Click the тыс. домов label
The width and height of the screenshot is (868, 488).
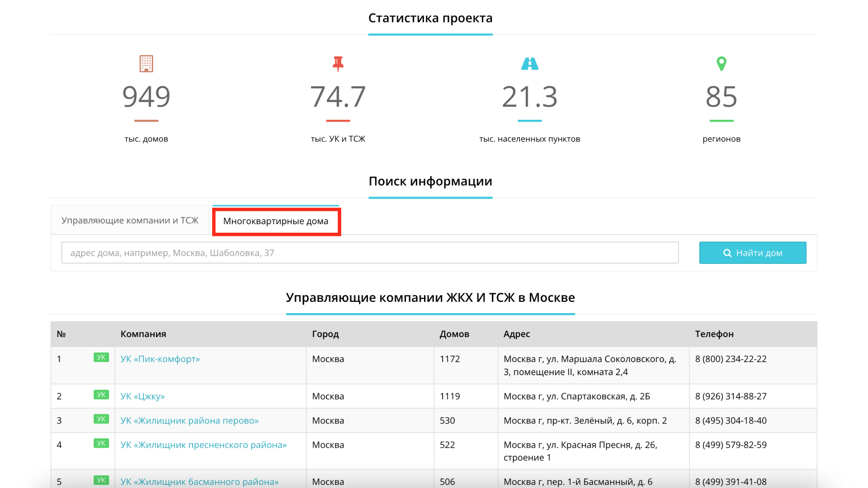[146, 139]
